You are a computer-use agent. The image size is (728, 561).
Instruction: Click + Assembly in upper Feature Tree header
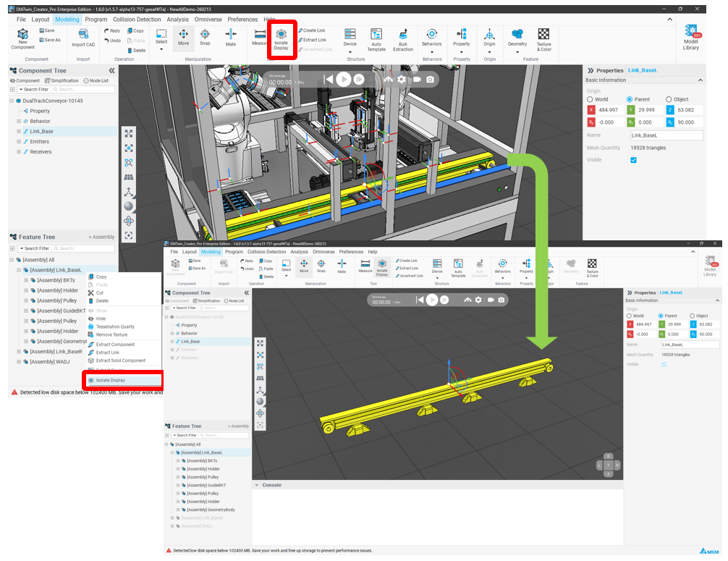101,237
